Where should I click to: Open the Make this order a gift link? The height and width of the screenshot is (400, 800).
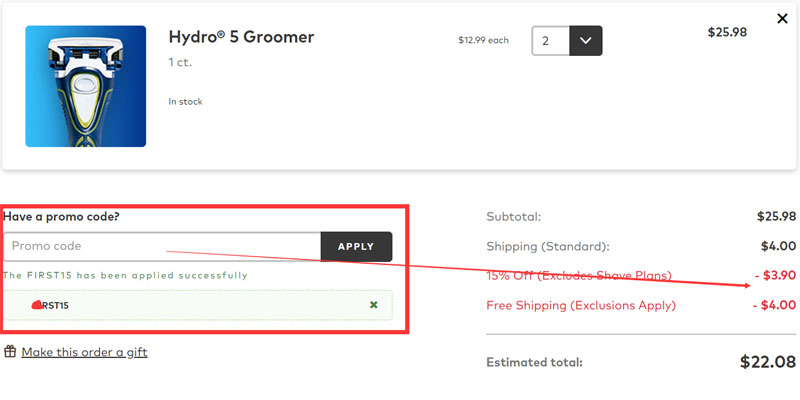point(84,352)
